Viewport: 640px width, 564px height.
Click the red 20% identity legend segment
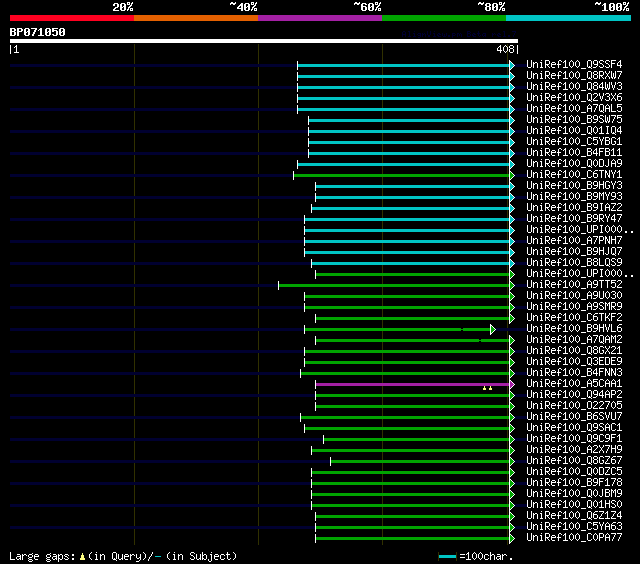[72, 18]
